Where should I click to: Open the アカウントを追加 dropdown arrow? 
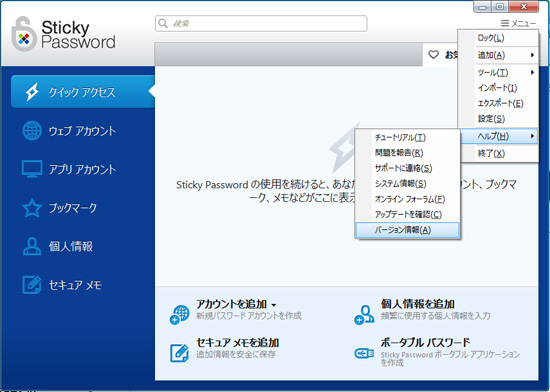(x=274, y=305)
